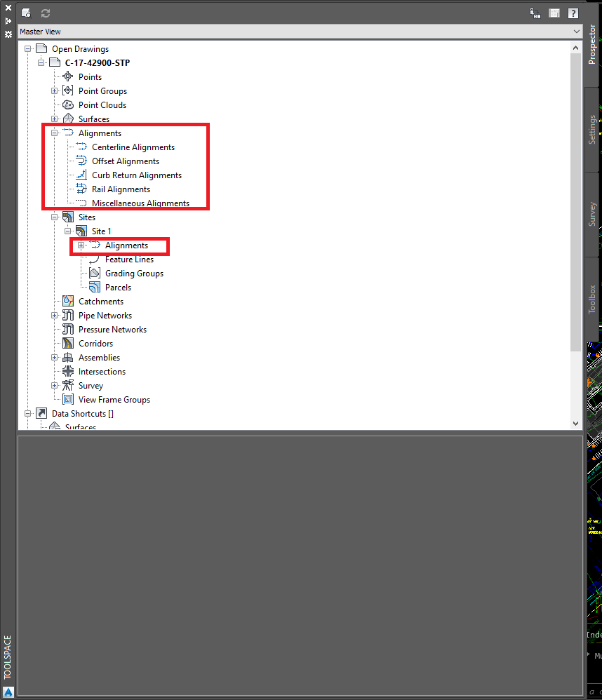This screenshot has width=602, height=700.
Task: Select Centerline Alignments in the tree
Action: pyautogui.click(x=133, y=147)
